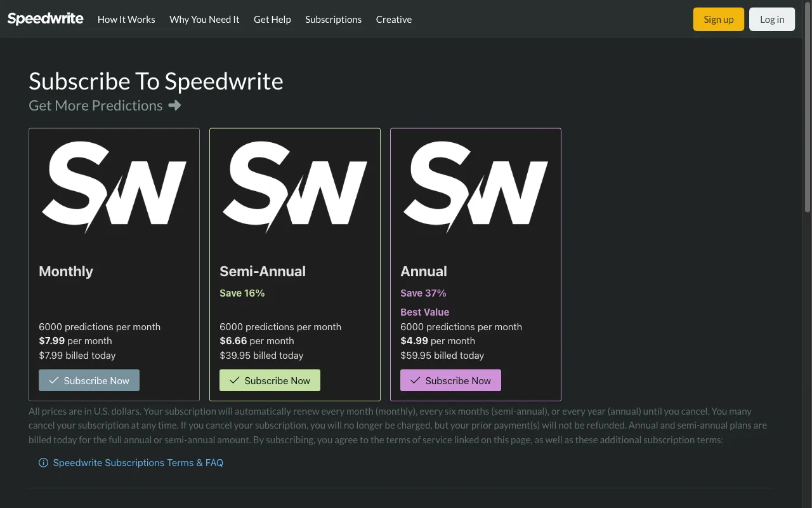The height and width of the screenshot is (508, 812).
Task: Click the Subscribe To Speedwrite heading
Action: click(x=156, y=81)
